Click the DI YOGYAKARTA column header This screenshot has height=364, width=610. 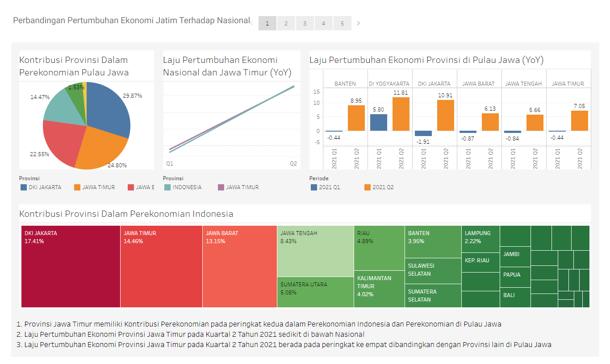[389, 83]
